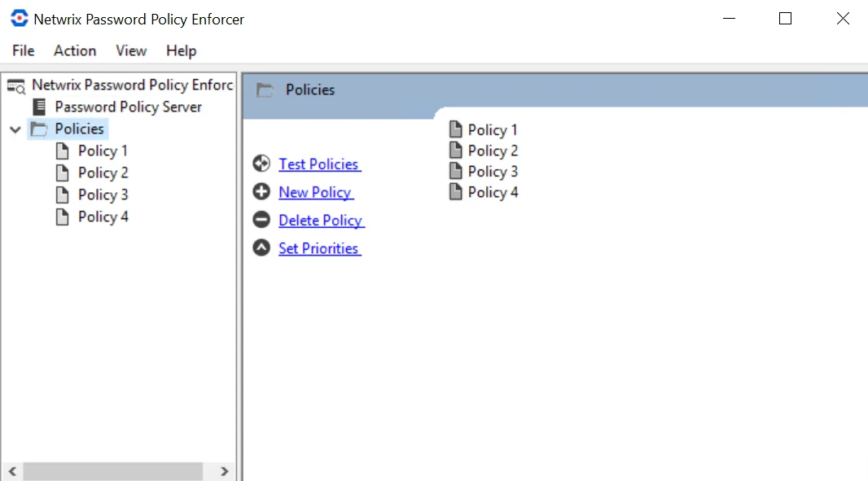Viewport: 868px width, 481px height.
Task: Minimize the Password Policy Enforcer window
Action: click(x=729, y=19)
